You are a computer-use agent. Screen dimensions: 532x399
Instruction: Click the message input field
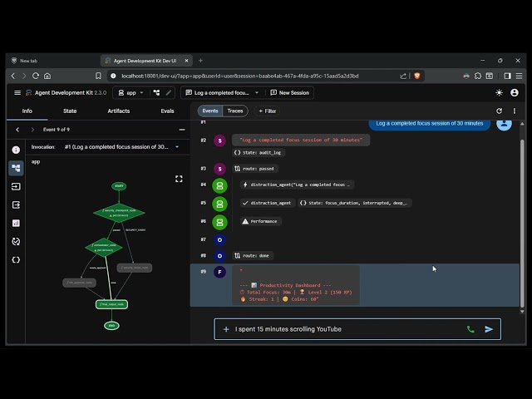pos(349,329)
